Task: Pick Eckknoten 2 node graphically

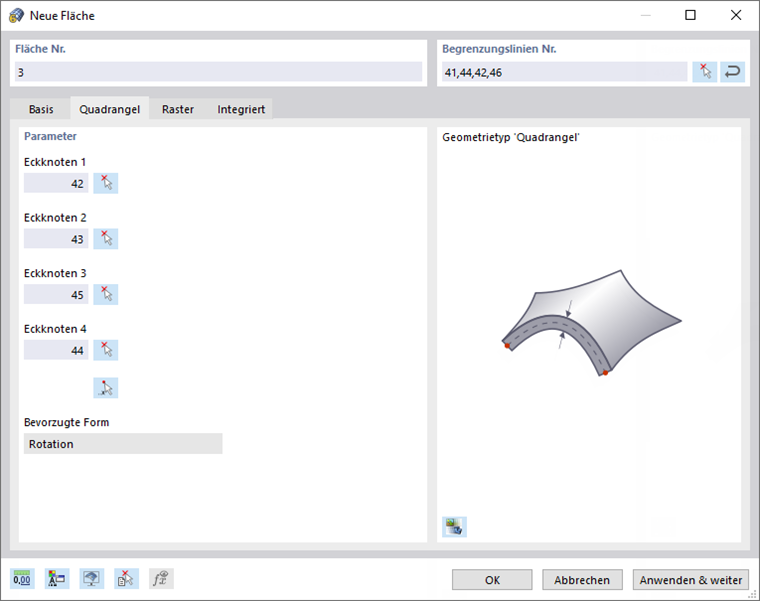Action: click(x=106, y=239)
